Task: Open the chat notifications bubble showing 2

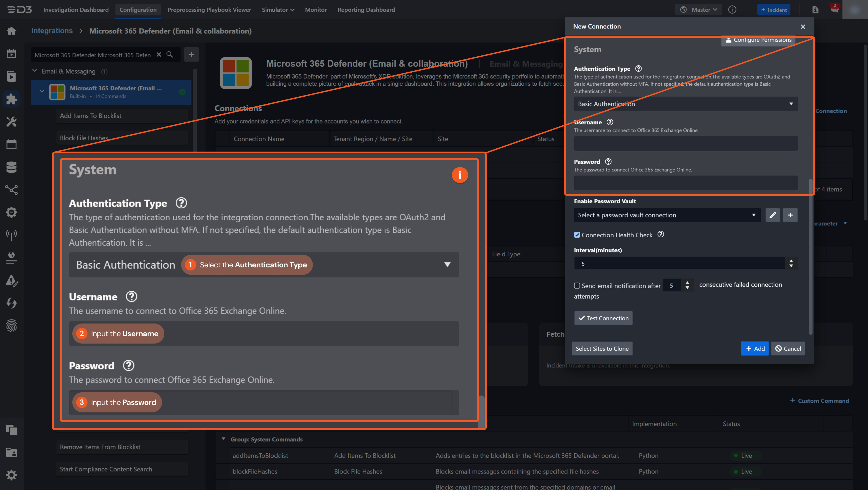Action: [x=835, y=9]
